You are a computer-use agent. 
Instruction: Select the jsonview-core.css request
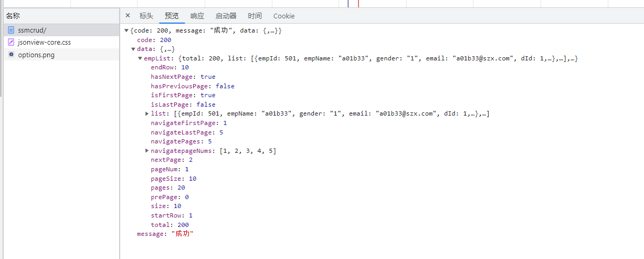coord(62,43)
